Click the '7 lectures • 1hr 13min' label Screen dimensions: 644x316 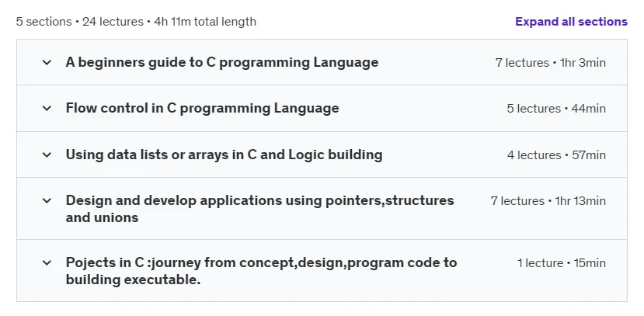tap(548, 201)
